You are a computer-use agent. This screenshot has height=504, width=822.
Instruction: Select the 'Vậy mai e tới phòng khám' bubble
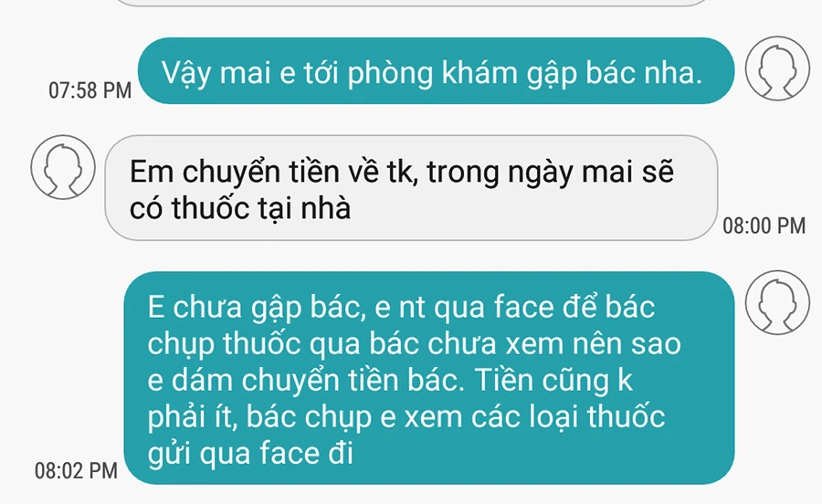(x=436, y=70)
